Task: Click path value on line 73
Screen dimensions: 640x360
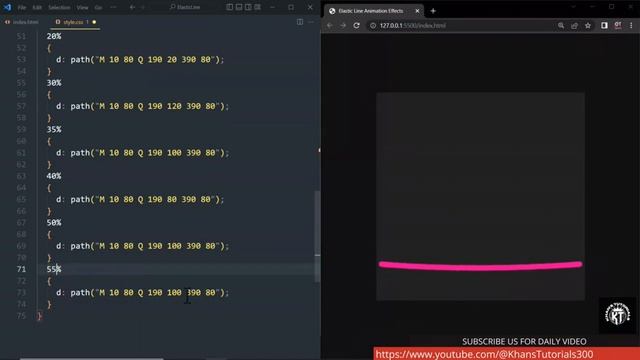Action: click(x=149, y=292)
